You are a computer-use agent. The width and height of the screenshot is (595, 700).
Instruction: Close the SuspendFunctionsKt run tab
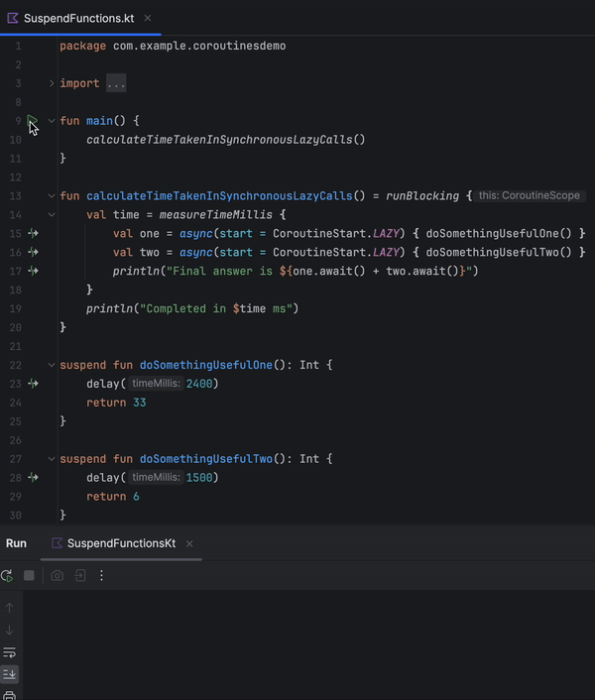click(189, 543)
